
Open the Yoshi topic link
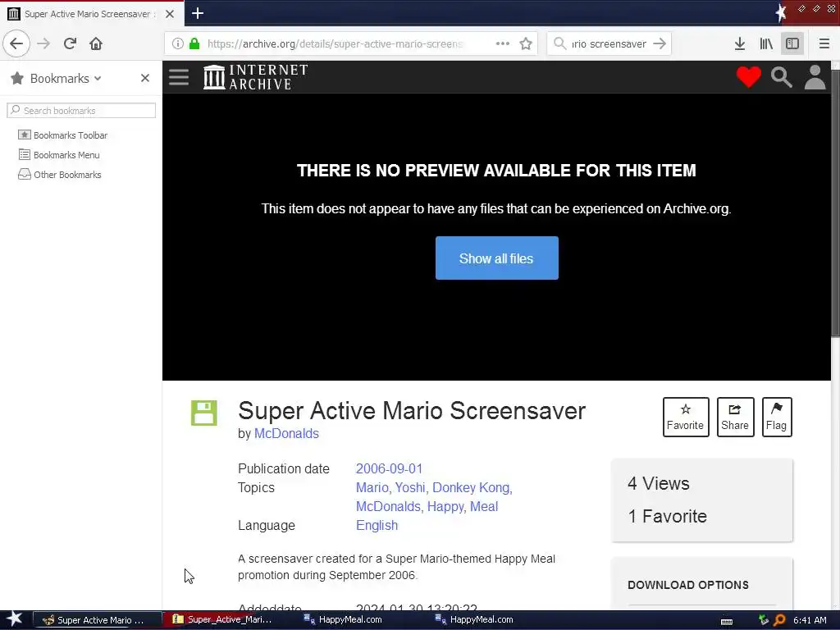(411, 487)
